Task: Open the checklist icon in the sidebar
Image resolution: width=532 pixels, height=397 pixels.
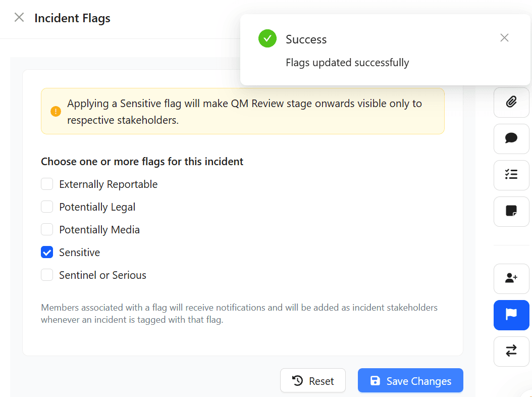Action: (511, 175)
